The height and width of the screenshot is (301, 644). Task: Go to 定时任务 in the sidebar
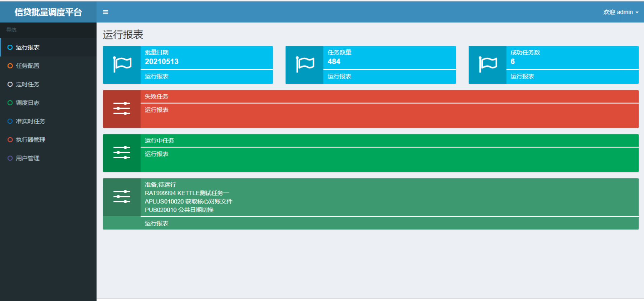coord(28,84)
